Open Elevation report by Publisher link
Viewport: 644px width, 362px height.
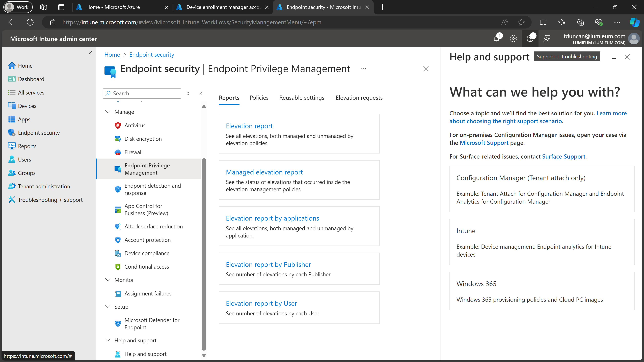coord(268,264)
